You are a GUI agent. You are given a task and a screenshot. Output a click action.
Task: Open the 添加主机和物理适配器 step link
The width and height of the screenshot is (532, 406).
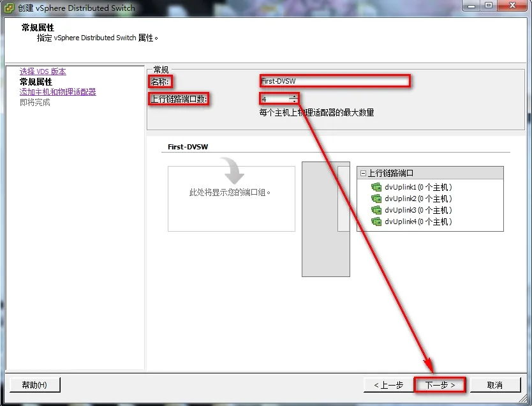pyautogui.click(x=57, y=92)
